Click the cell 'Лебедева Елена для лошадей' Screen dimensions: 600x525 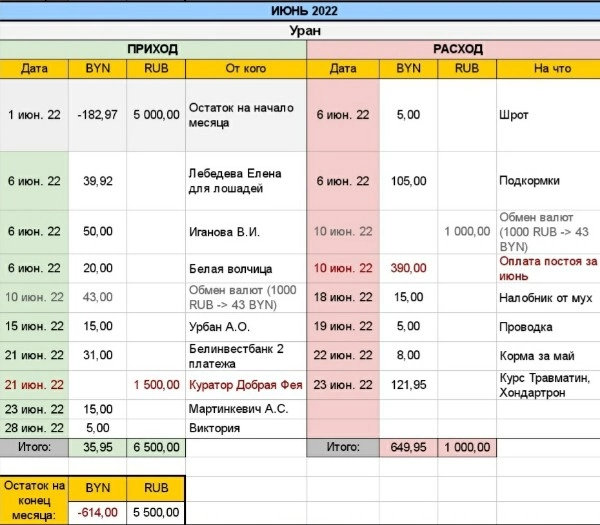tap(246, 181)
